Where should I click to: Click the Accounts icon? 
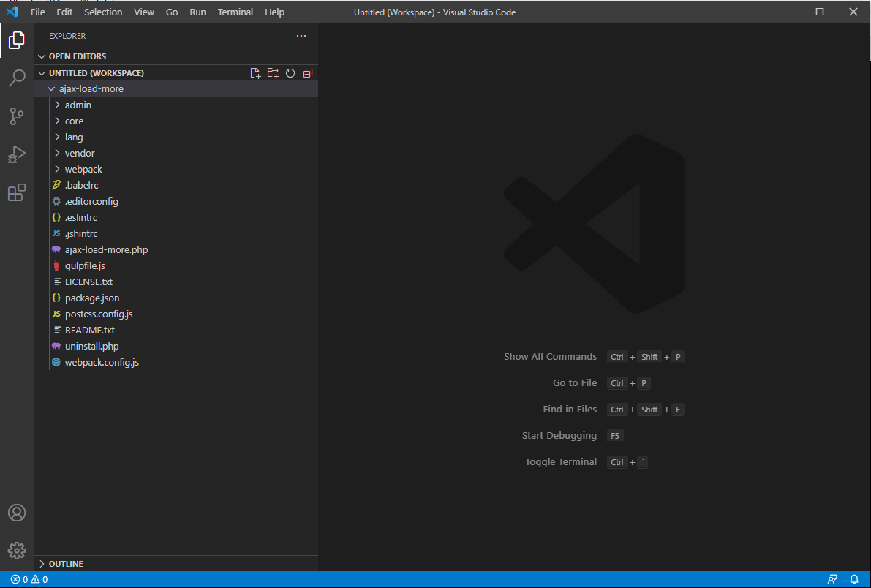[17, 513]
